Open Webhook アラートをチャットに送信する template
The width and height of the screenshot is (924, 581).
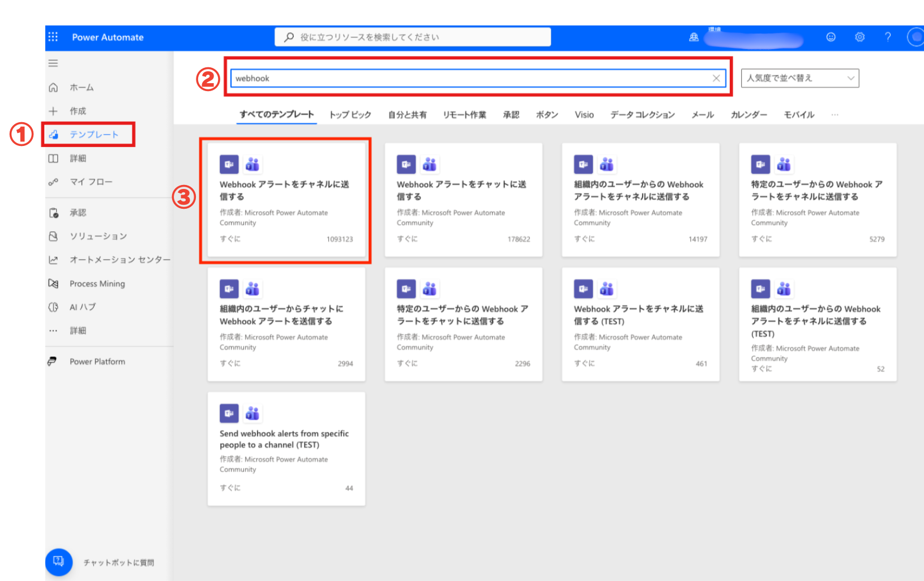pyautogui.click(x=463, y=200)
